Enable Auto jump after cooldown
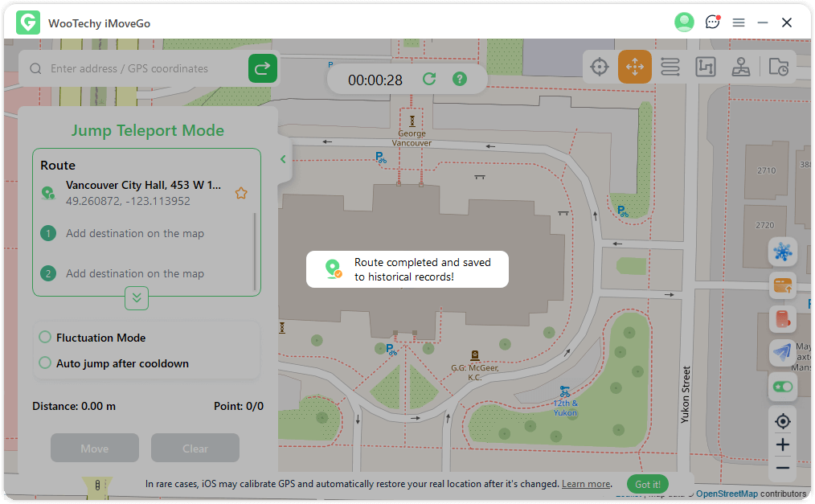The width and height of the screenshot is (815, 504). (45, 363)
